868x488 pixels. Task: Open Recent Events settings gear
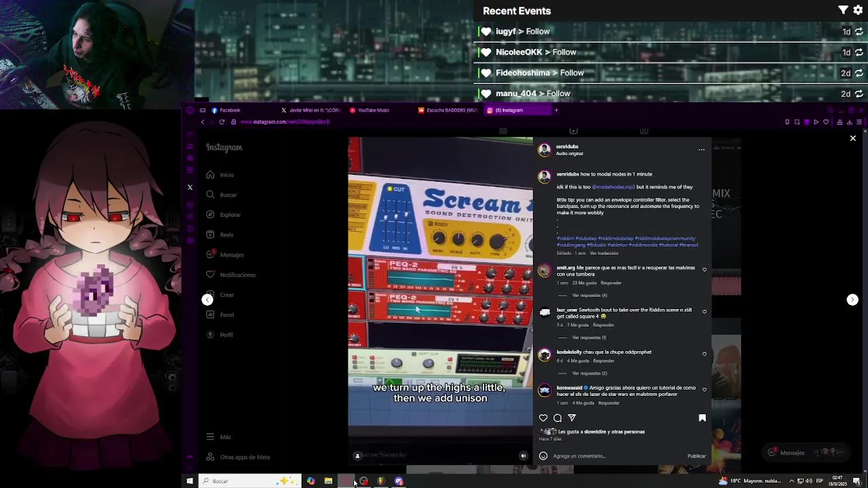pos(859,10)
